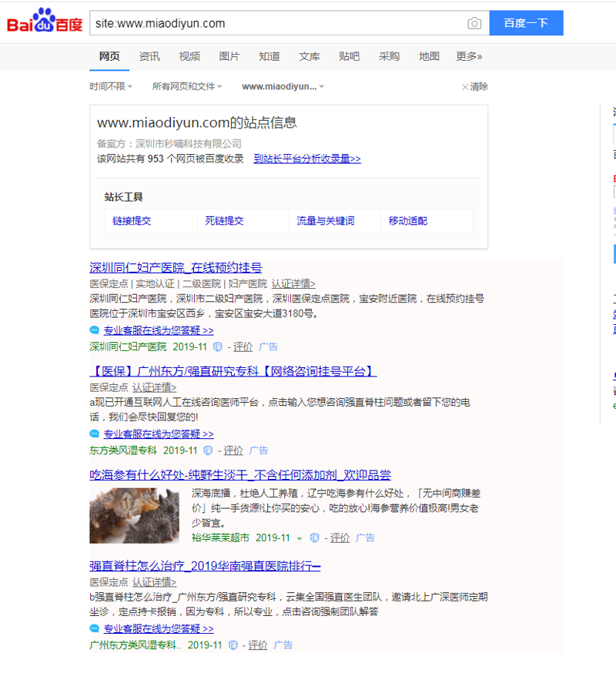Open 流量与关键词 webmaster tool
Image resolution: width=616 pixels, height=673 pixels.
coord(326,221)
